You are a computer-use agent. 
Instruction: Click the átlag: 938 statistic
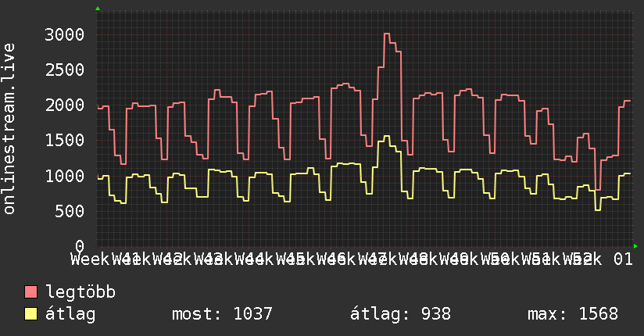point(400,314)
